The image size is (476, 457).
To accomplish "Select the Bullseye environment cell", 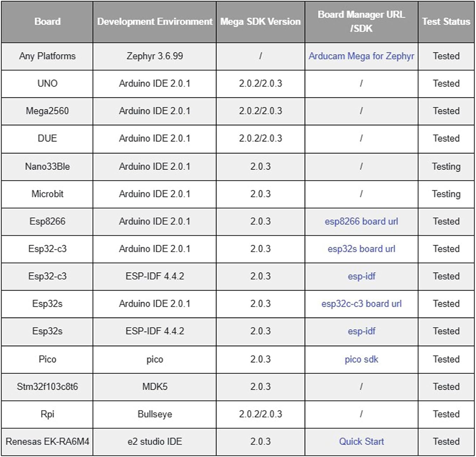I will (x=155, y=414).
